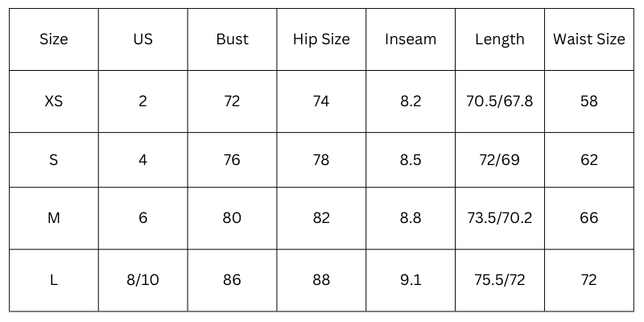The width and height of the screenshot is (644, 322).
Task: Select the Length column header
Action: [500, 39]
